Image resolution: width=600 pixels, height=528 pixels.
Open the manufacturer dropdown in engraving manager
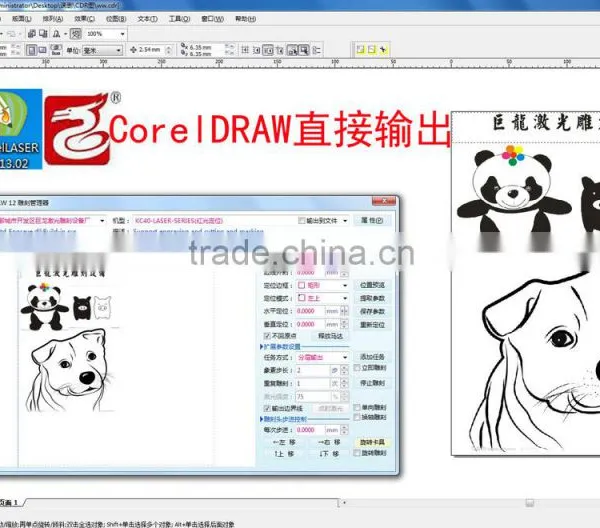pyautogui.click(x=102, y=221)
